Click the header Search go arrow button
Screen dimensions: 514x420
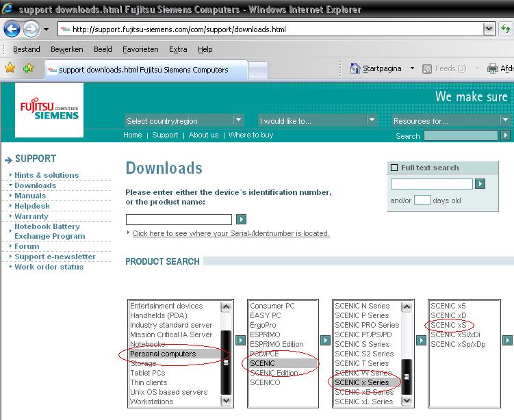point(506,135)
